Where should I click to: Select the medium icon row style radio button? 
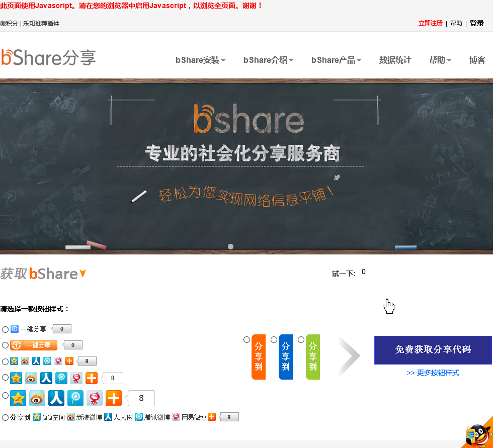pos(5,377)
